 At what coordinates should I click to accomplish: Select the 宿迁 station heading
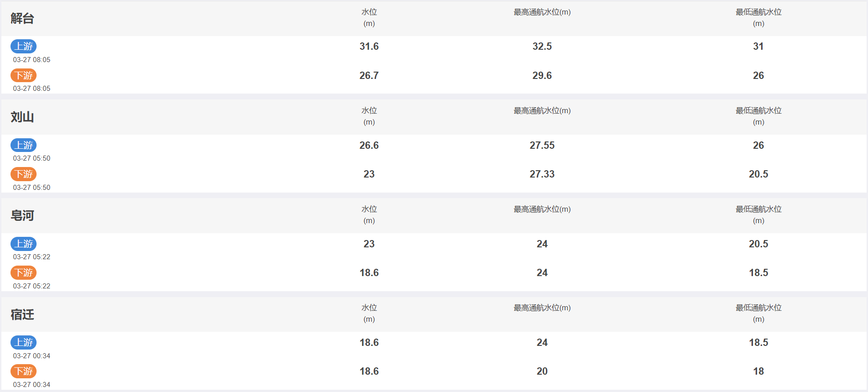[x=22, y=314]
